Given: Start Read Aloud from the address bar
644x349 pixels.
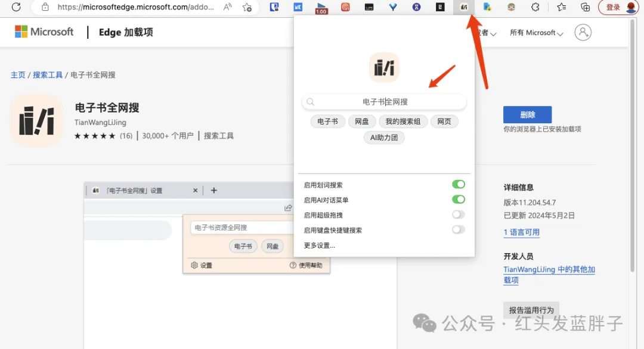Looking at the screenshot, I should point(228,7).
